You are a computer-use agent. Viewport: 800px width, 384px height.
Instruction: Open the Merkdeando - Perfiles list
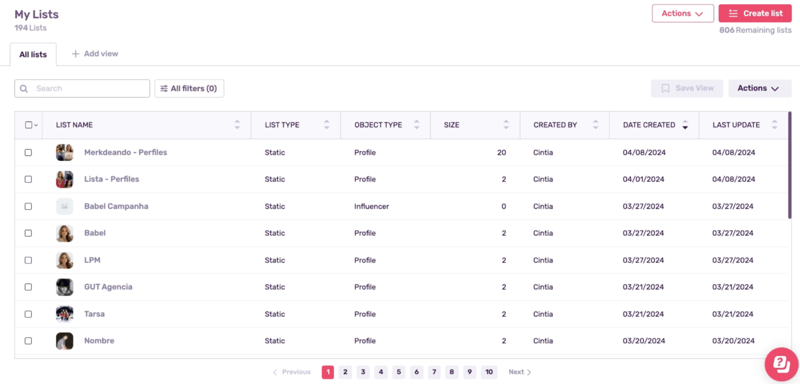(x=126, y=152)
